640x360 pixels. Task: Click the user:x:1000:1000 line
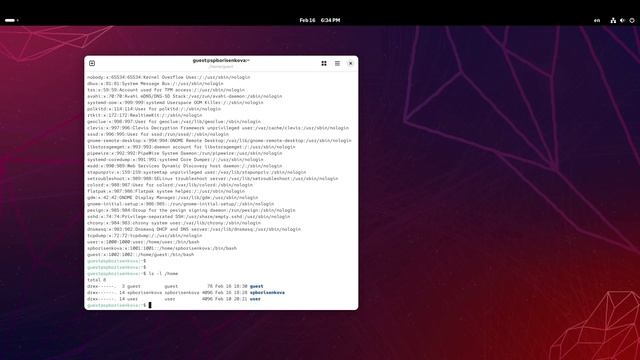(143, 242)
